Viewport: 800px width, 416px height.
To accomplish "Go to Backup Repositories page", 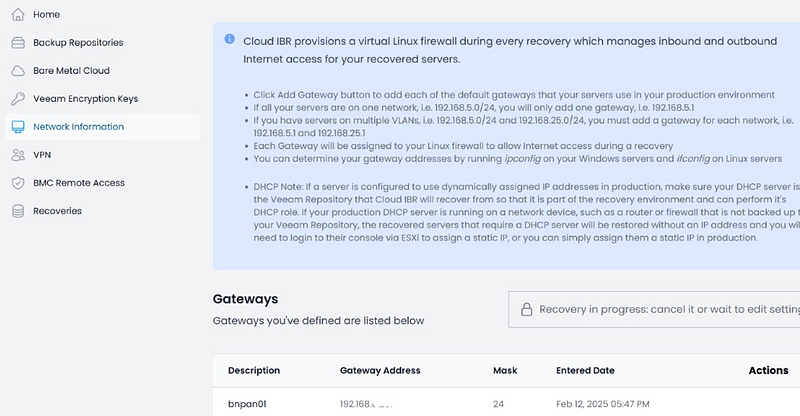I will pyautogui.click(x=78, y=43).
